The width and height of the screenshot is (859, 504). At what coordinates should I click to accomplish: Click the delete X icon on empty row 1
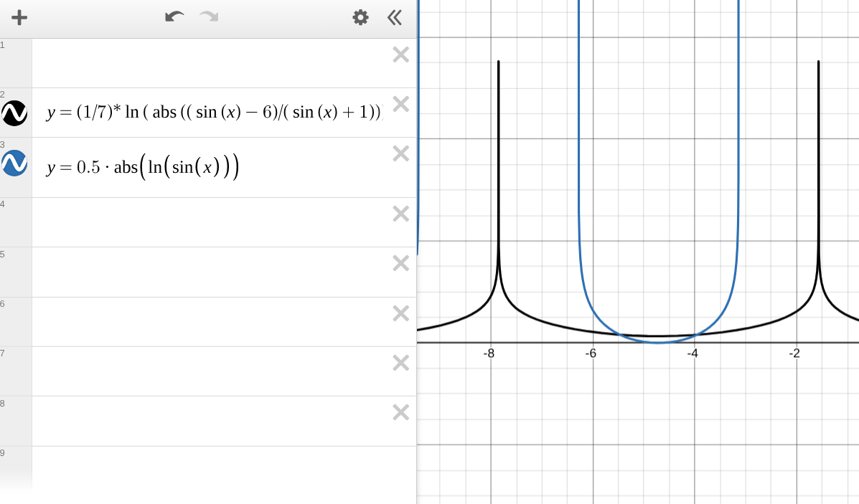coord(400,54)
